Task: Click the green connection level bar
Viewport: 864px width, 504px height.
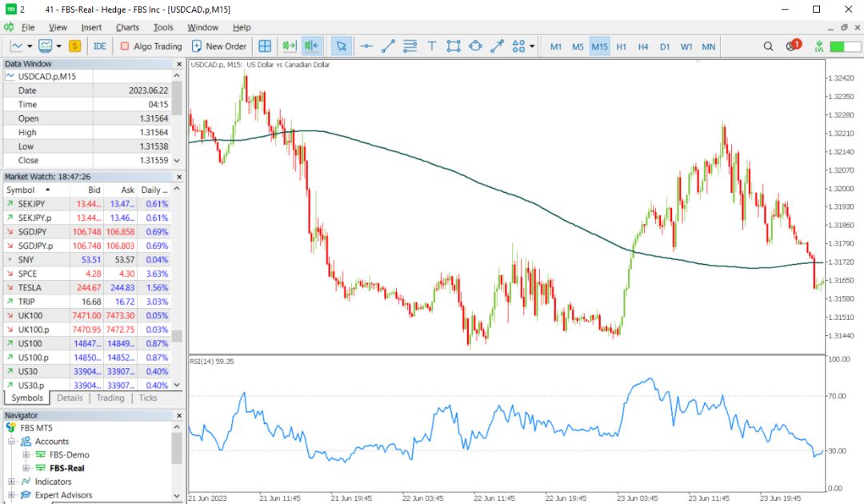Action: coord(846,47)
